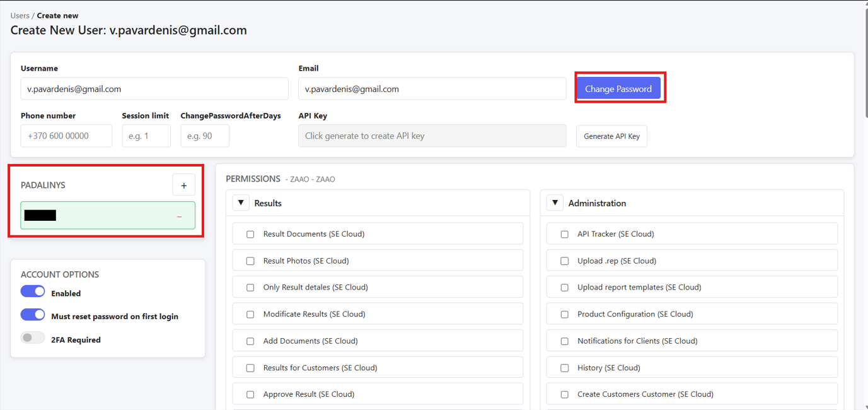
Task: Remove the department with the minus icon
Action: point(179,216)
